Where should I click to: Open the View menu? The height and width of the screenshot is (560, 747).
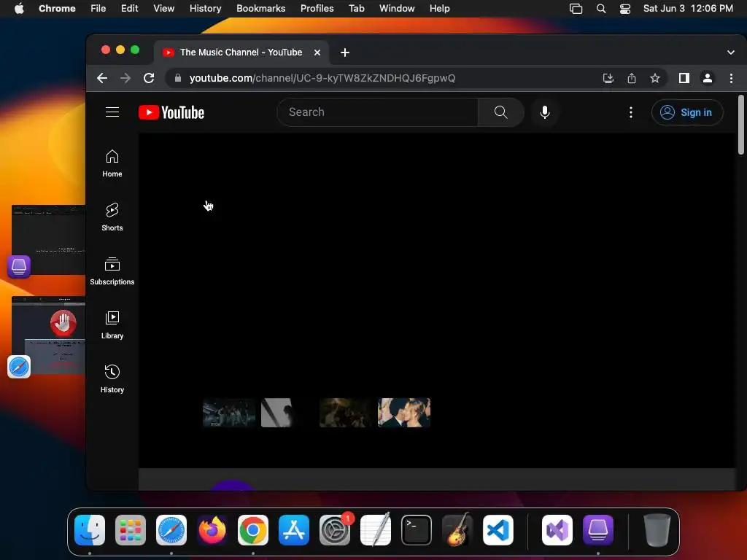pyautogui.click(x=164, y=8)
